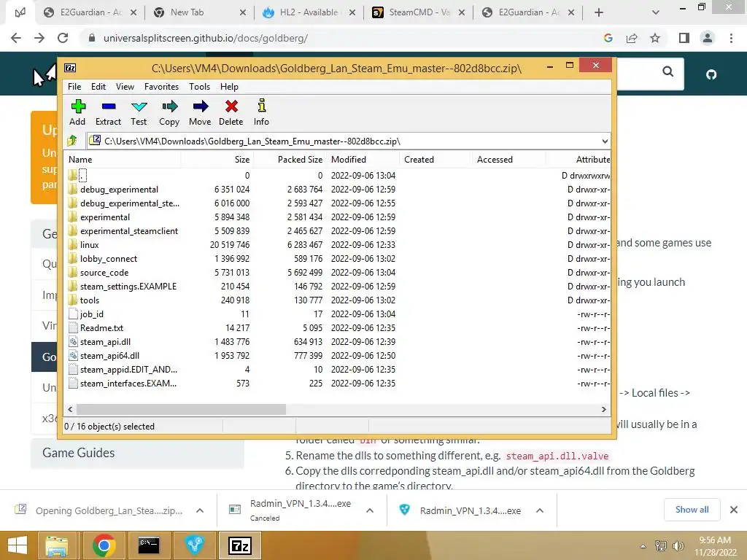
Task: Expand the tab search chevron
Action: [656, 12]
